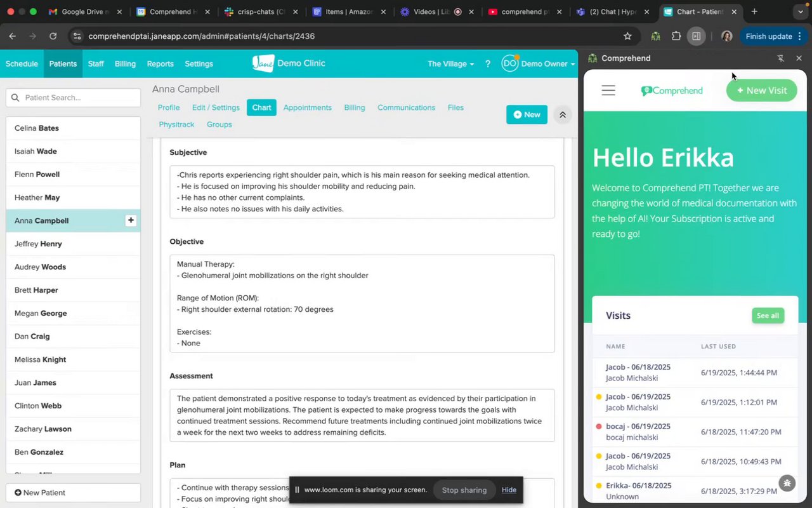Go back using the browser back arrow
This screenshot has width=812, height=508.
13,36
